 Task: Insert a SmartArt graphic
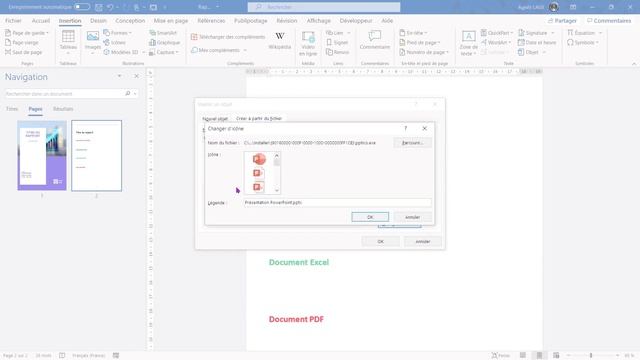(x=163, y=33)
